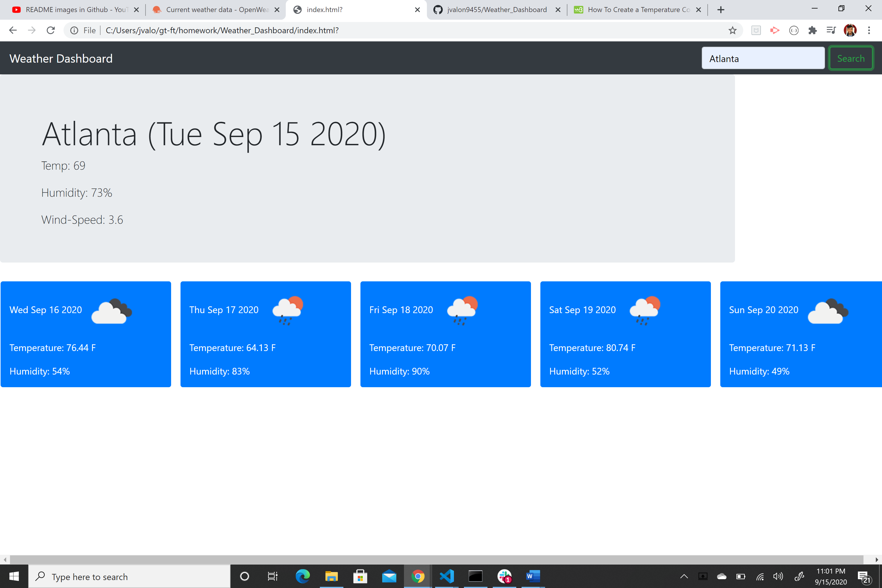Viewport: 882px width, 588px height.
Task: Click the volume speaker icon in system tray
Action: pos(778,576)
